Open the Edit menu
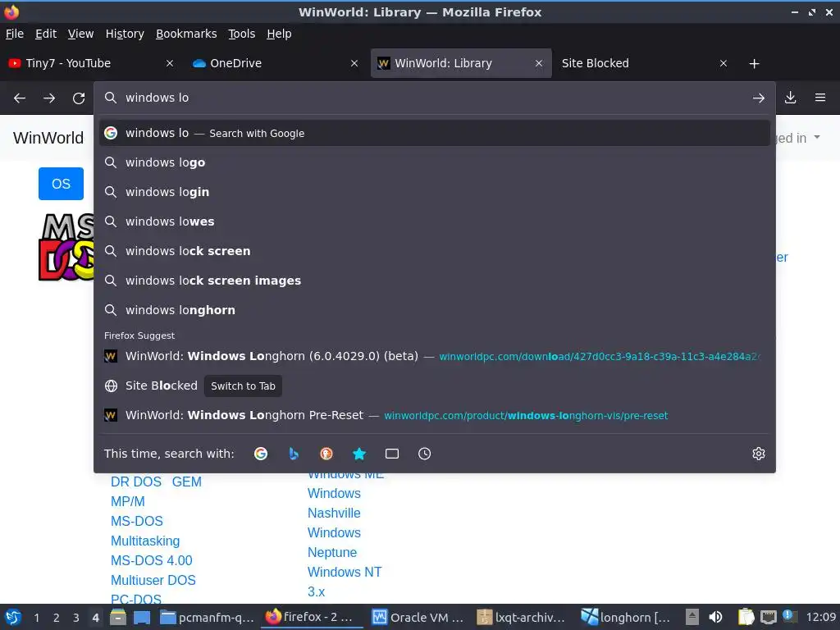Image resolution: width=840 pixels, height=630 pixels. coord(46,34)
